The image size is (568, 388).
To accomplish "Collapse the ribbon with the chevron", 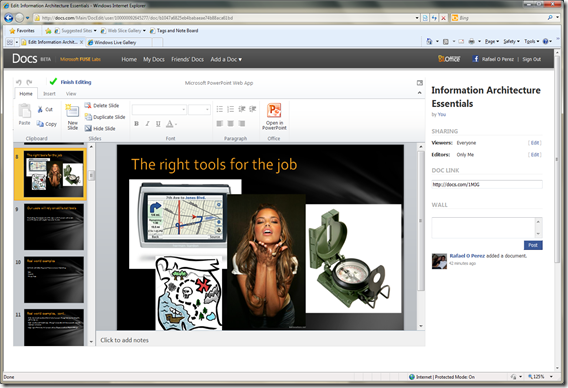I will 419,93.
